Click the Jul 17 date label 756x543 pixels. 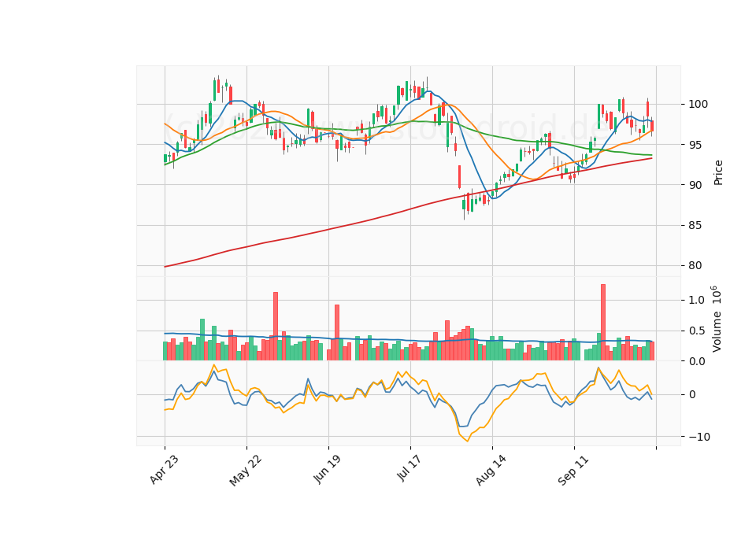click(409, 467)
